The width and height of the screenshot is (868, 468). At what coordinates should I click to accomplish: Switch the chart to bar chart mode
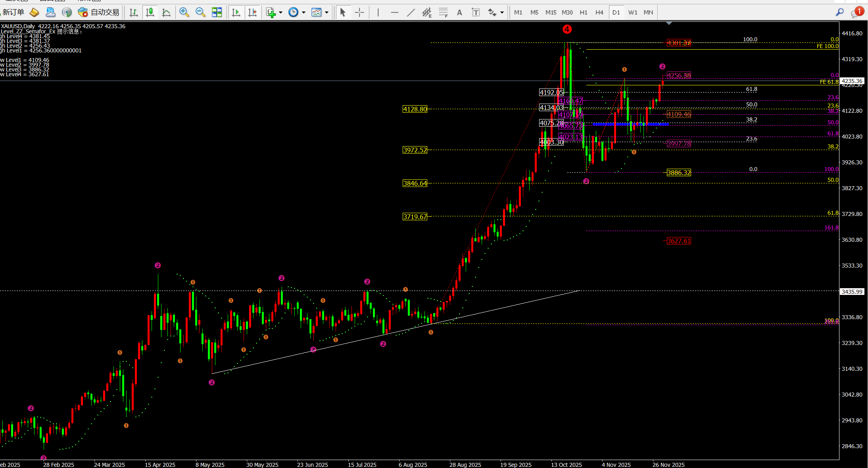pyautogui.click(x=134, y=12)
